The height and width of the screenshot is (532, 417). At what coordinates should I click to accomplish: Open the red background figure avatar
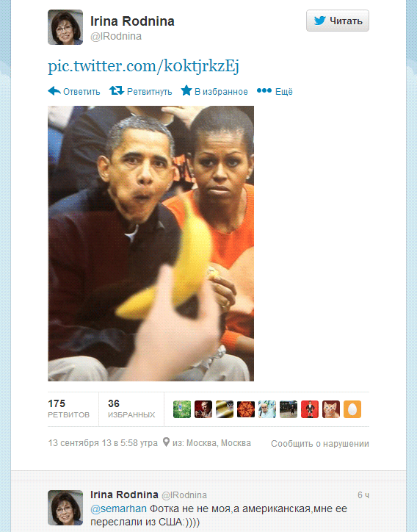tap(310, 409)
